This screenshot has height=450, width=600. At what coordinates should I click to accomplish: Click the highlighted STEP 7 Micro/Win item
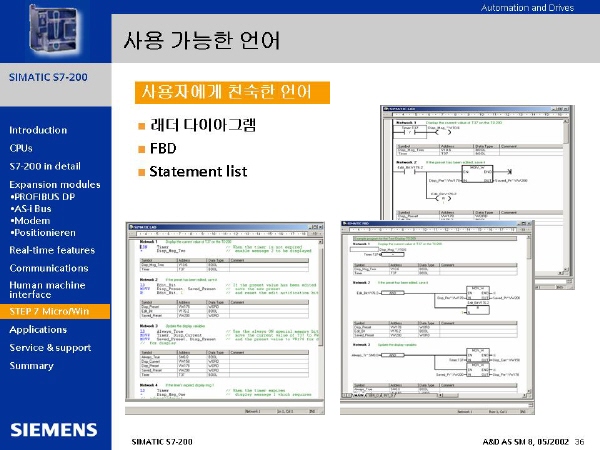point(55,311)
